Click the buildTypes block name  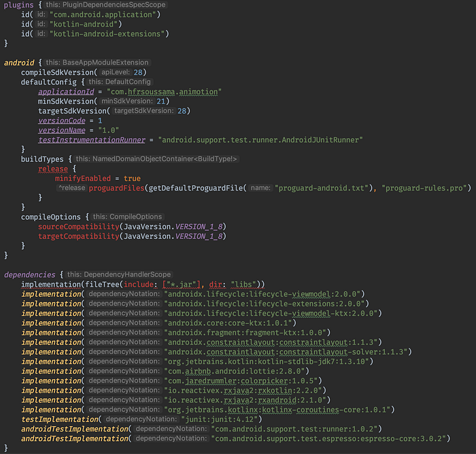pos(42,159)
